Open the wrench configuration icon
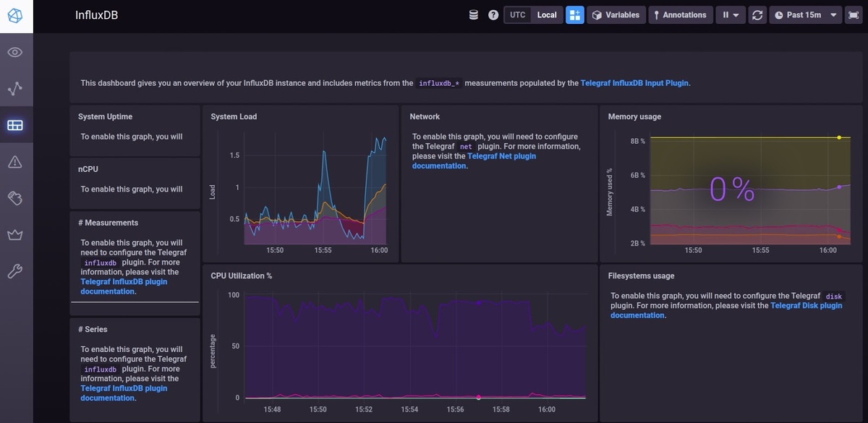This screenshot has width=868, height=423. pos(15,271)
